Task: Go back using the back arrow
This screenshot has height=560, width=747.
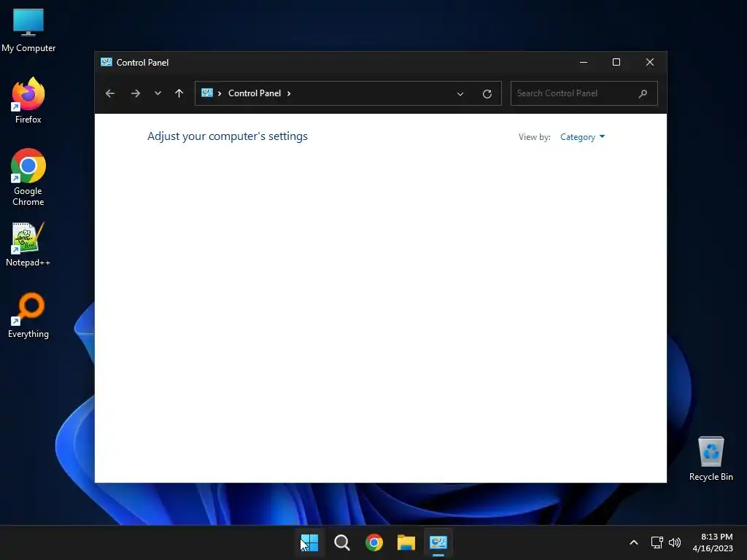Action: point(110,93)
